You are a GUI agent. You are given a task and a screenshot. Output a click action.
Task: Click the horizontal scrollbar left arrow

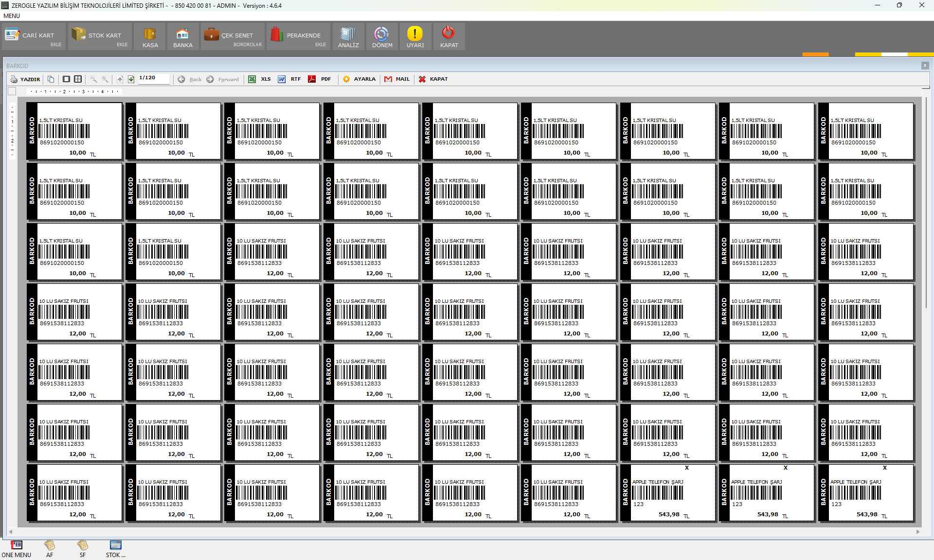pos(11,532)
